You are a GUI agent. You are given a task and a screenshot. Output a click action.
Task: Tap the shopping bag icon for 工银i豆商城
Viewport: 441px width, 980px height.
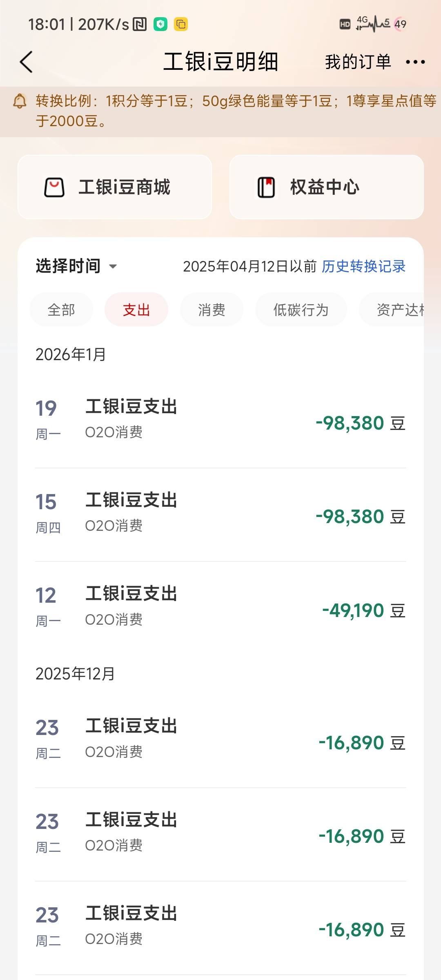54,187
